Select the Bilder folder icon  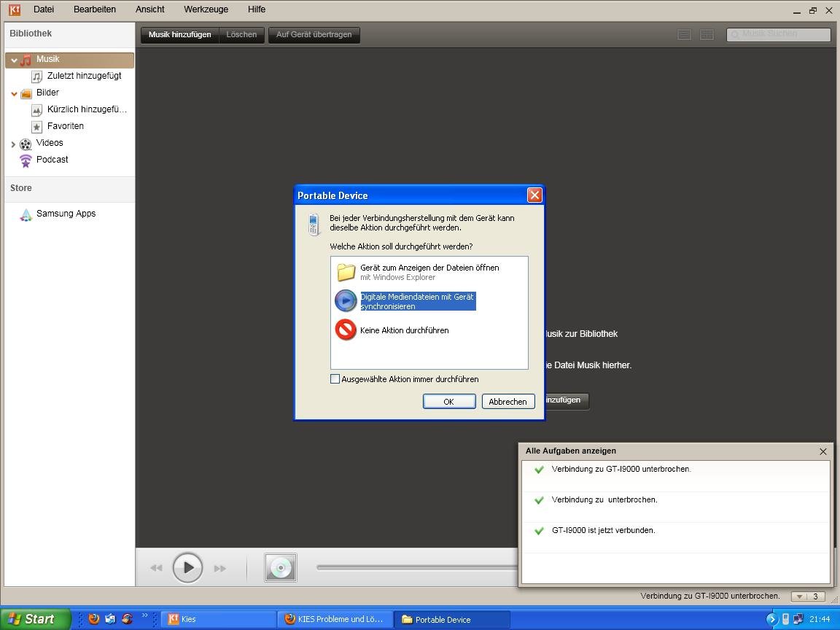tap(26, 94)
